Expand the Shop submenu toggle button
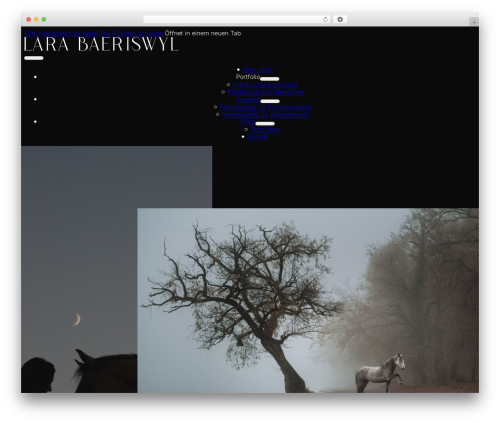Viewport: 500px width, 423px height. (x=265, y=124)
